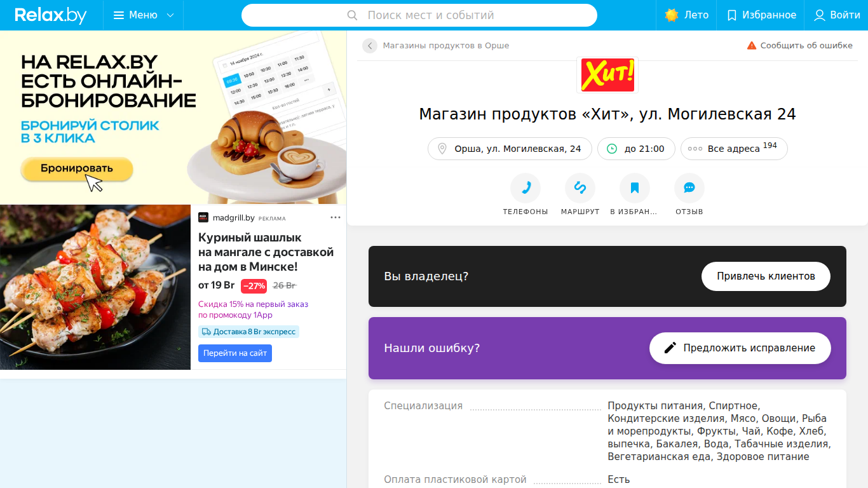This screenshot has height=488, width=868.
Task: Click the Доставка 8 Br экспресс tag
Action: point(248,332)
